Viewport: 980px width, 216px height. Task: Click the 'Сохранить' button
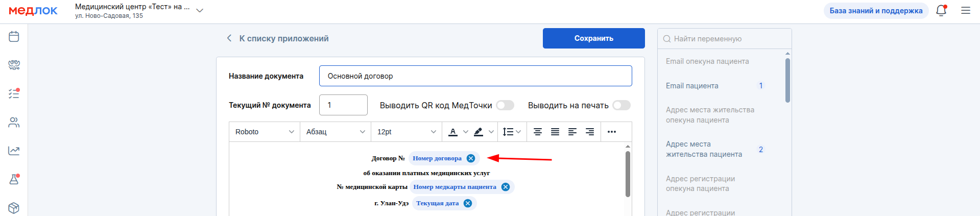coord(594,38)
